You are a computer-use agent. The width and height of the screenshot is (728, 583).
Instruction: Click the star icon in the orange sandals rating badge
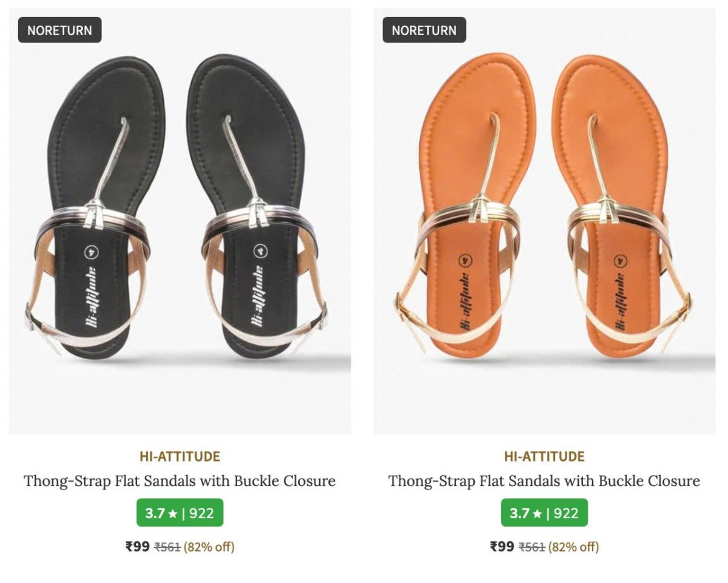(x=538, y=514)
